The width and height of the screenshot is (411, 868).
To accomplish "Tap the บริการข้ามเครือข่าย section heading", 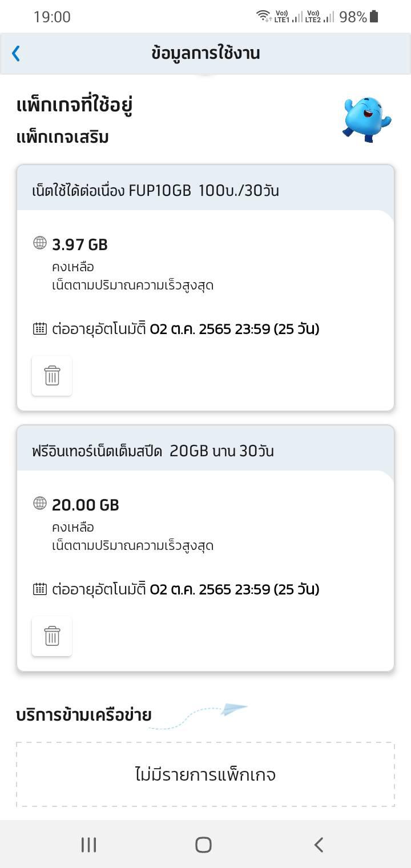I will (x=84, y=715).
